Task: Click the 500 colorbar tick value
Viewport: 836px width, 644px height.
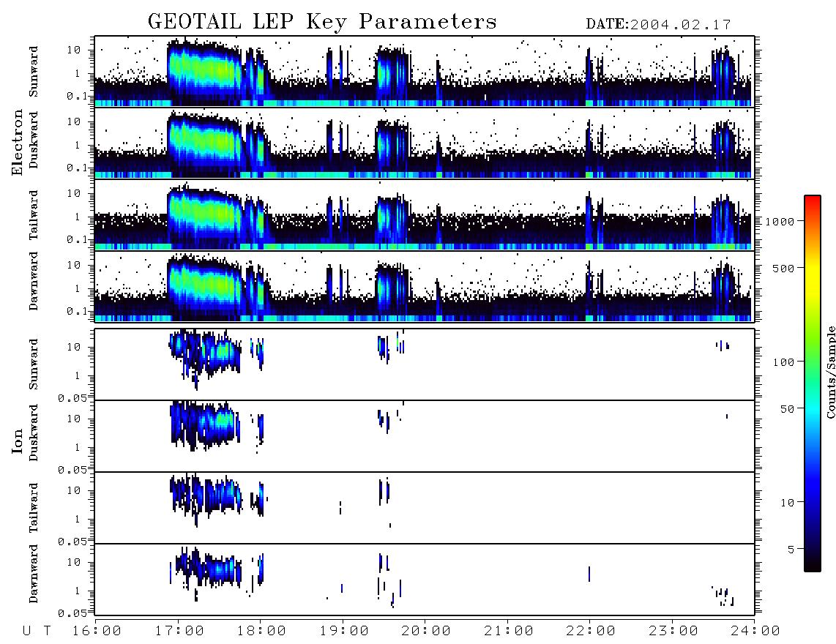Action: (783, 268)
